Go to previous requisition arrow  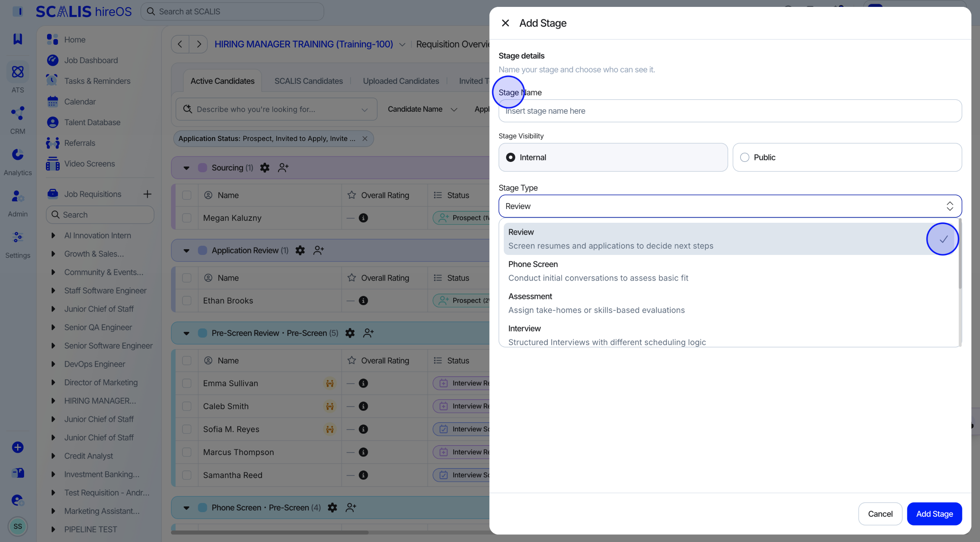click(x=180, y=44)
